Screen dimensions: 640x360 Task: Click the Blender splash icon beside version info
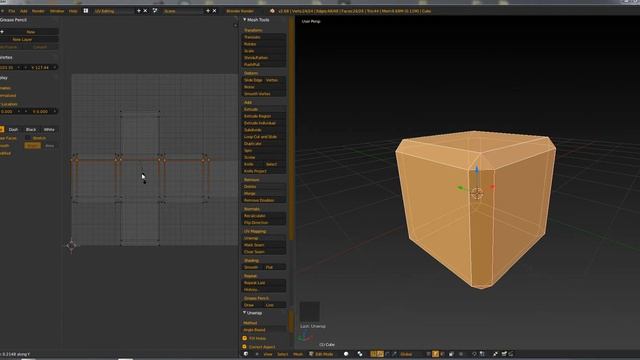click(272, 11)
